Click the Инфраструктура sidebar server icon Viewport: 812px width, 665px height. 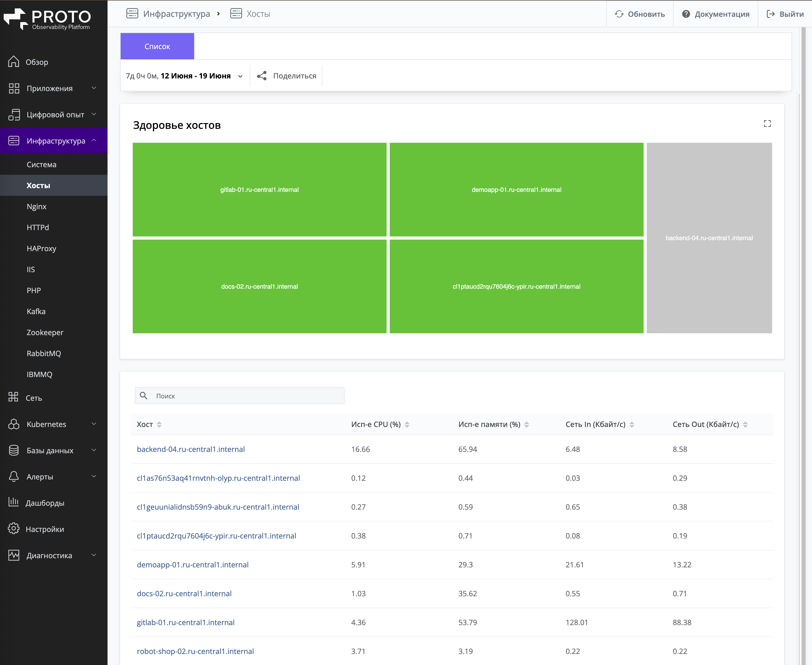[x=14, y=141]
